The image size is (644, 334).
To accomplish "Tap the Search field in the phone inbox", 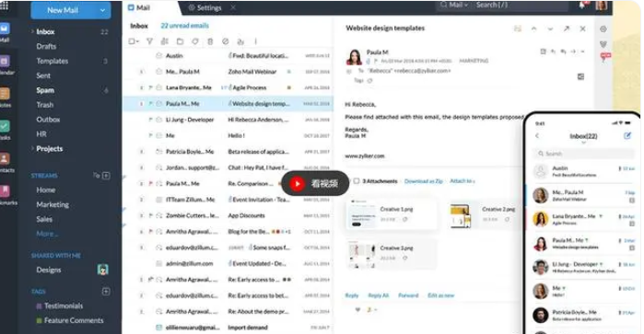I will click(583, 154).
